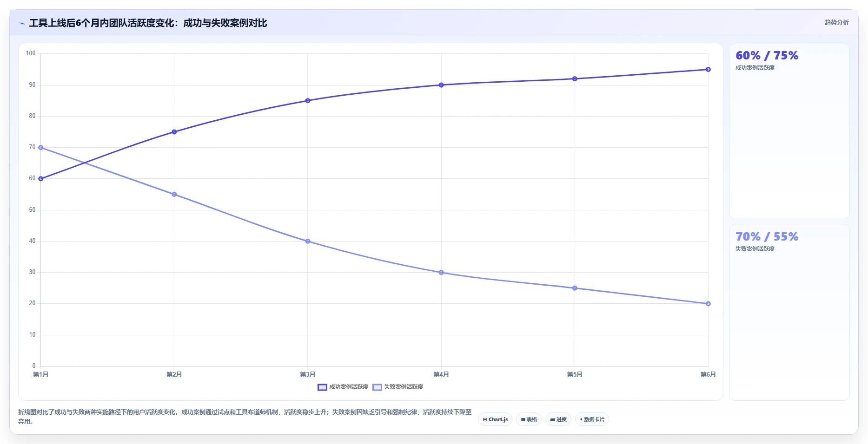The image size is (868, 444).
Task: Click the 进度 tag chip
Action: pos(558,419)
